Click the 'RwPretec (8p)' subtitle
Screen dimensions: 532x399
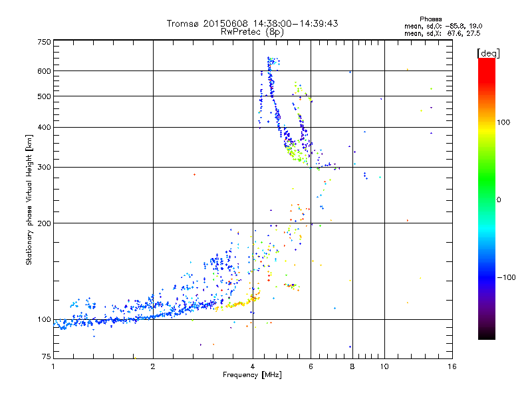252,32
